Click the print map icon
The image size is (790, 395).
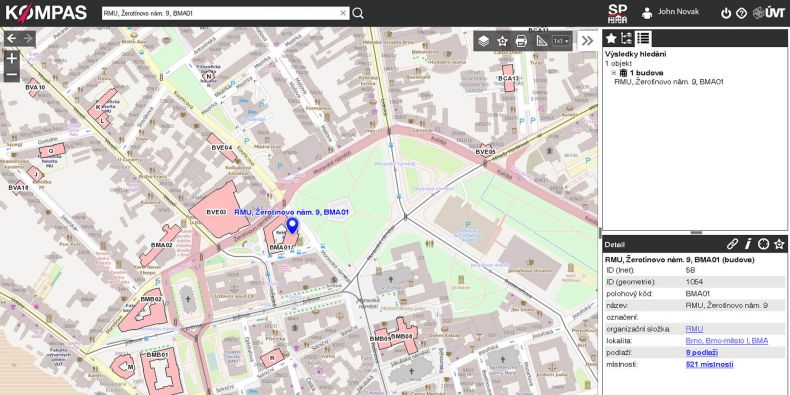click(521, 41)
